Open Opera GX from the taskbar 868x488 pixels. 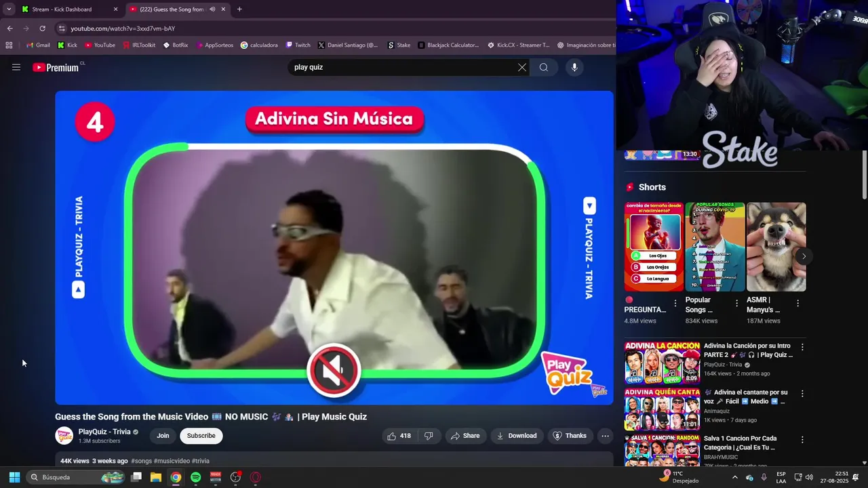pyautogui.click(x=256, y=477)
